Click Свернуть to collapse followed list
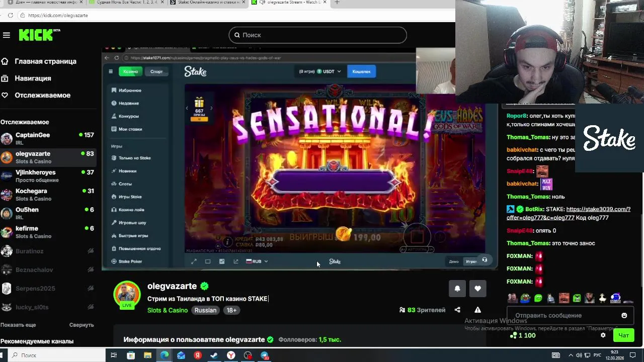This screenshot has height=362, width=644. tap(82, 325)
